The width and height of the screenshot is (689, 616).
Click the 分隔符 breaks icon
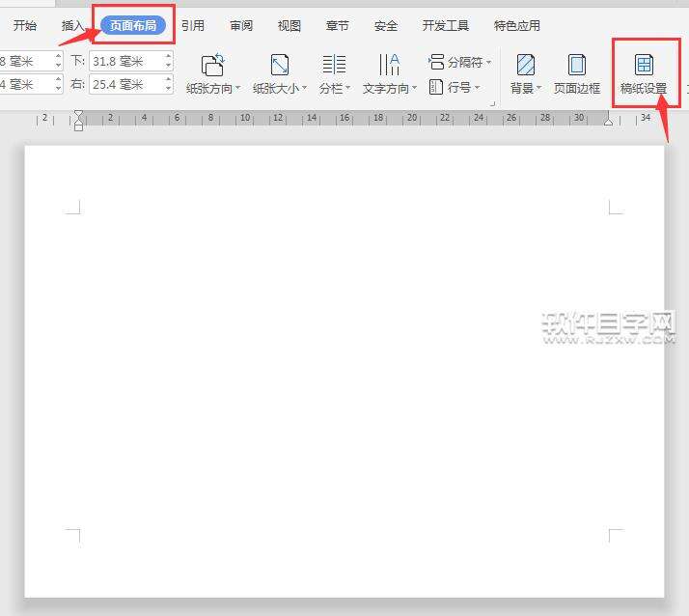[x=436, y=62]
